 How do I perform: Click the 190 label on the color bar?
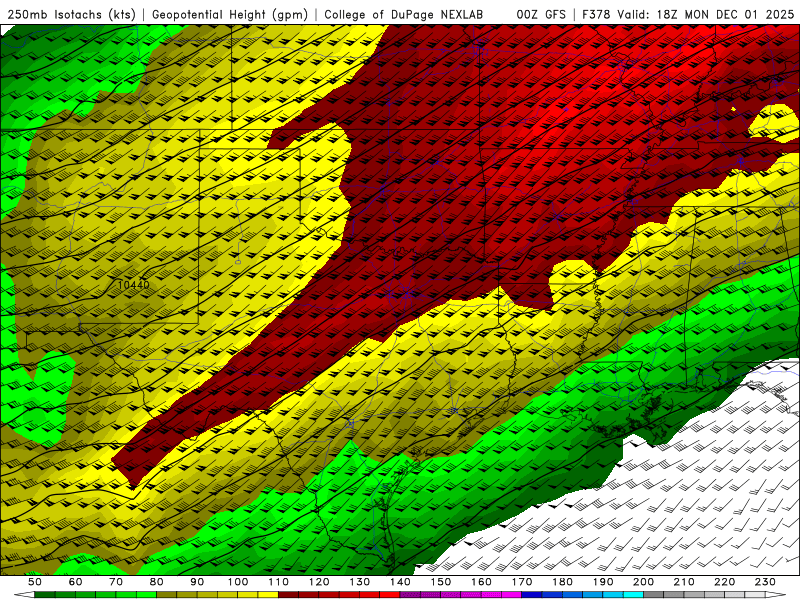click(603, 582)
